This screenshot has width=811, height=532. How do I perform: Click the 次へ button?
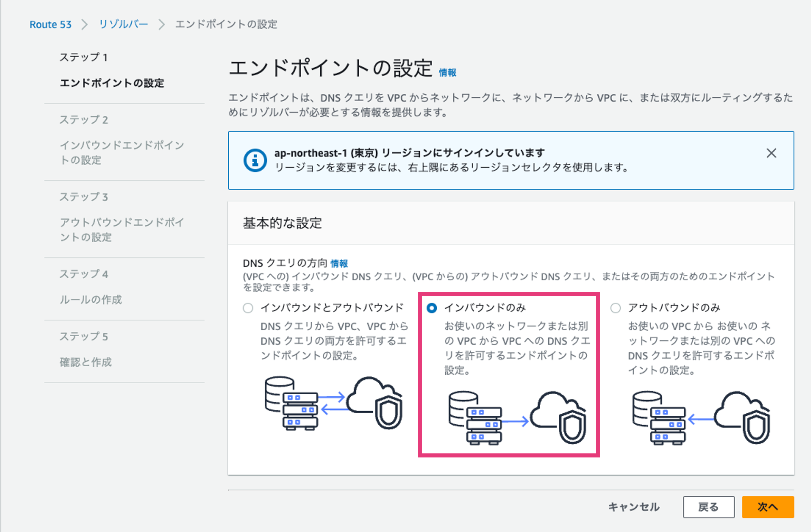click(768, 507)
